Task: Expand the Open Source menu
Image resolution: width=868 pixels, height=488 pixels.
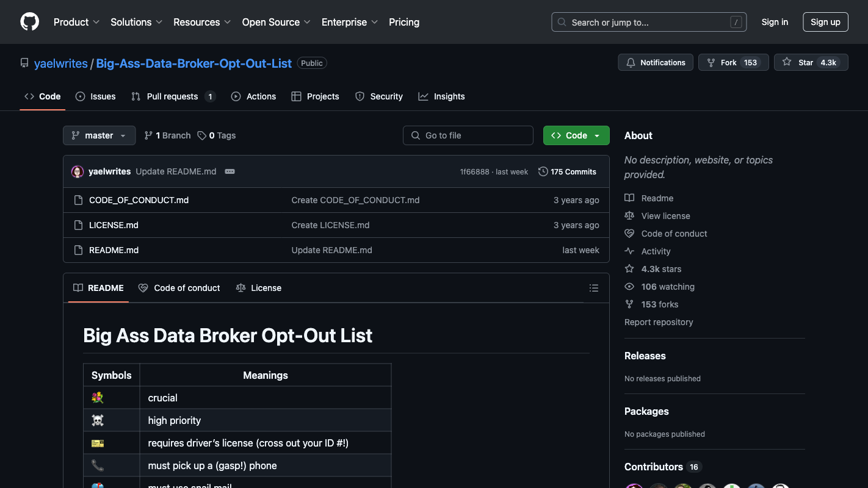Action: coord(277,22)
